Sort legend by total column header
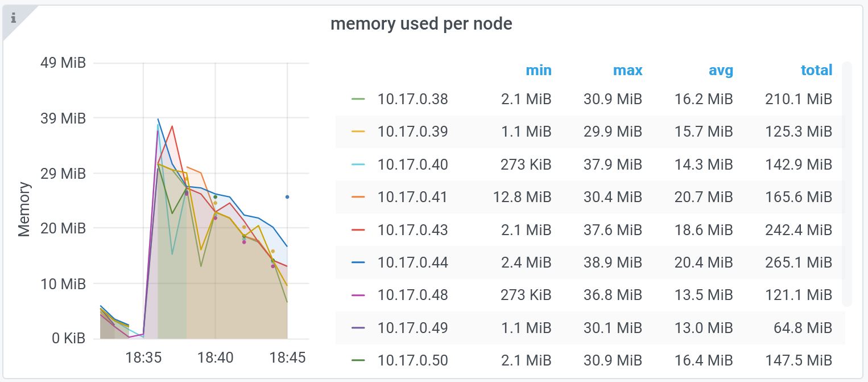 816,71
